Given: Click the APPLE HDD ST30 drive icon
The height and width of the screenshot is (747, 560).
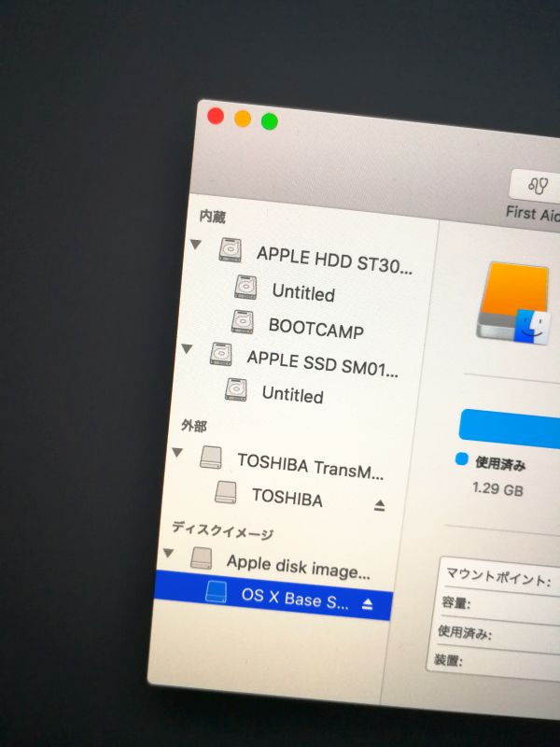Looking at the screenshot, I should 231,250.
